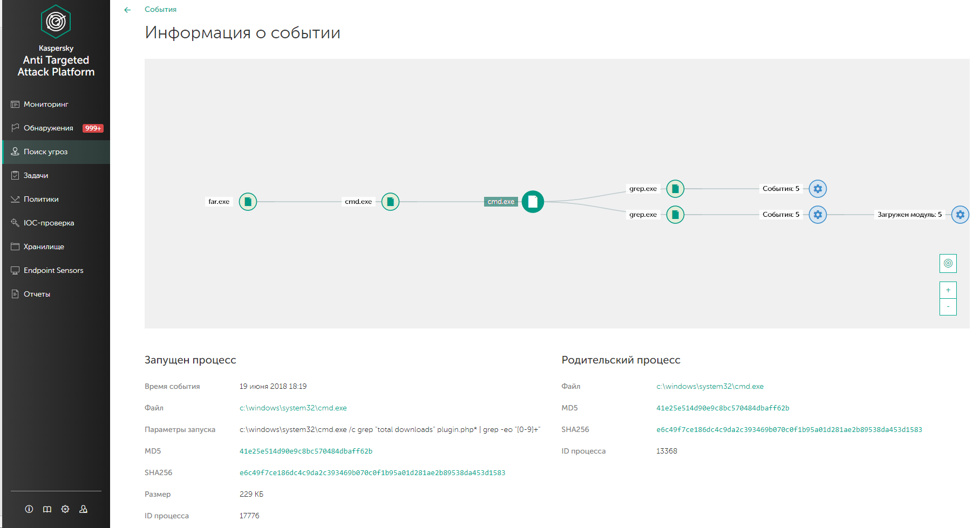Click the launched process MD5 hash link

(x=306, y=451)
